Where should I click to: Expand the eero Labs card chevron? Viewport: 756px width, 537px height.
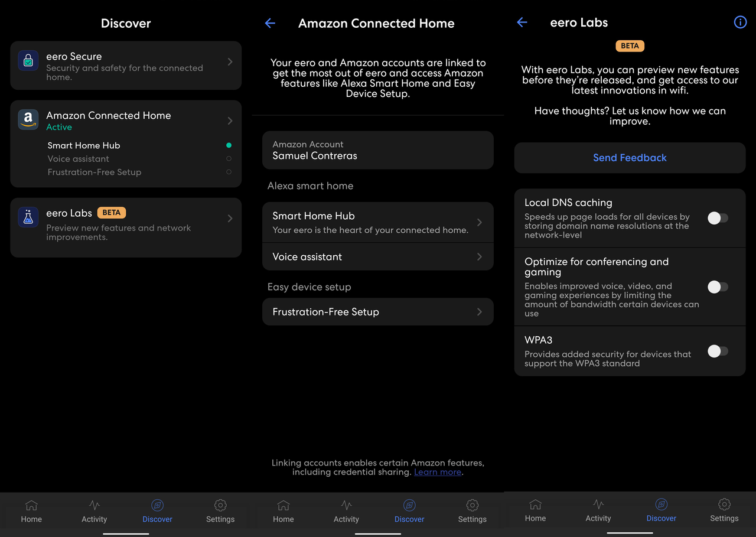[x=230, y=218]
